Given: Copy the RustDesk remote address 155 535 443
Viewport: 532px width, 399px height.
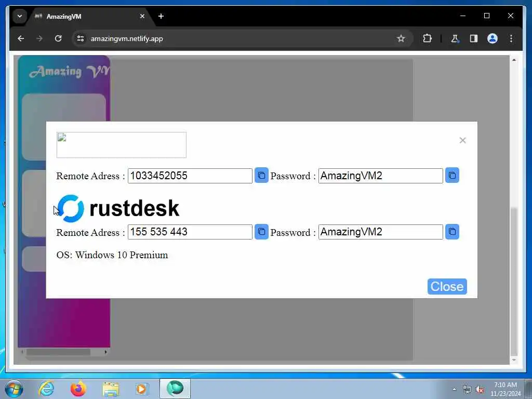Looking at the screenshot, I should click(261, 232).
